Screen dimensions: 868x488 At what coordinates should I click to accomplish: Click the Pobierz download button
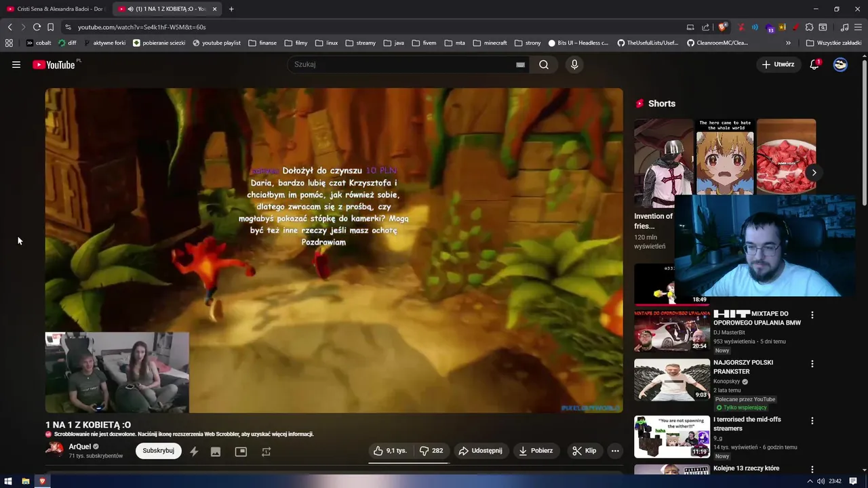click(536, 451)
